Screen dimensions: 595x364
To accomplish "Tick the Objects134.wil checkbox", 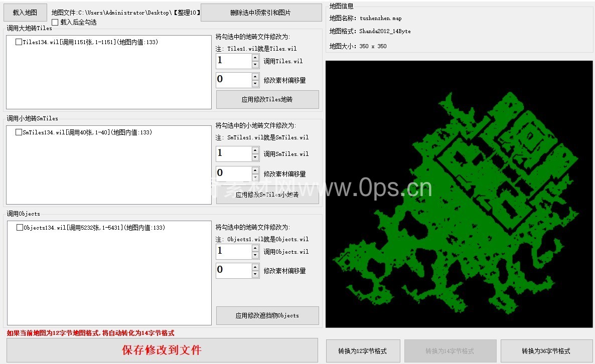I will pyautogui.click(x=20, y=228).
